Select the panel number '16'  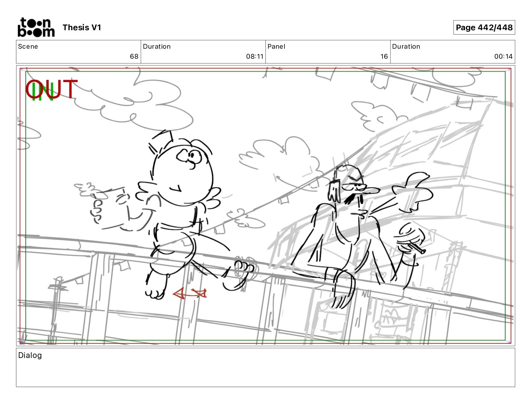(x=384, y=56)
